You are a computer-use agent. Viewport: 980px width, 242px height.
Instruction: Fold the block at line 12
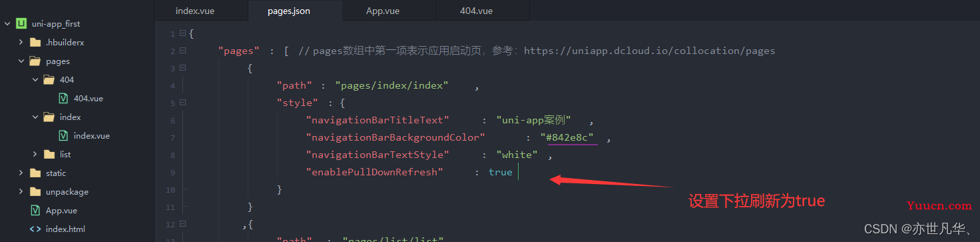click(x=182, y=224)
